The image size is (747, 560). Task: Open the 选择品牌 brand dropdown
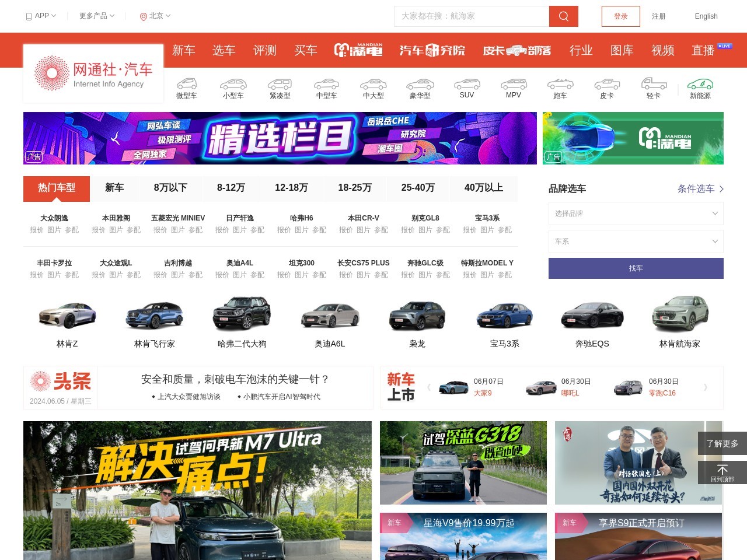(636, 213)
